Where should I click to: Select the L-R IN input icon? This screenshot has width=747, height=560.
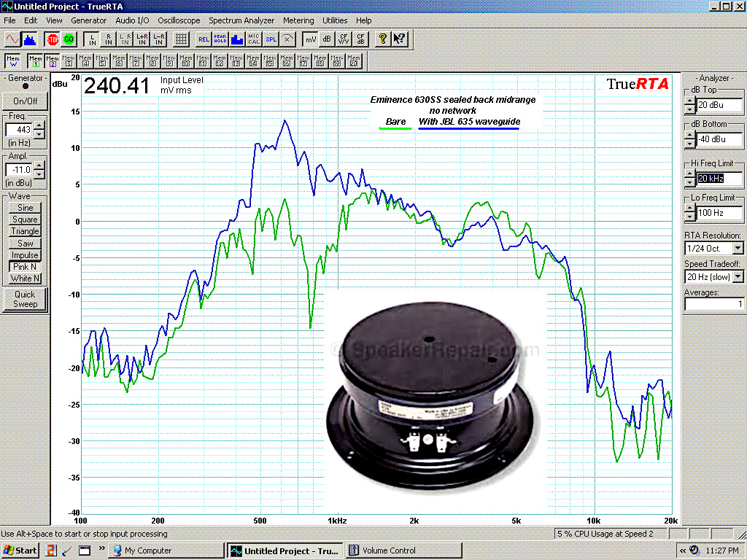click(x=158, y=39)
